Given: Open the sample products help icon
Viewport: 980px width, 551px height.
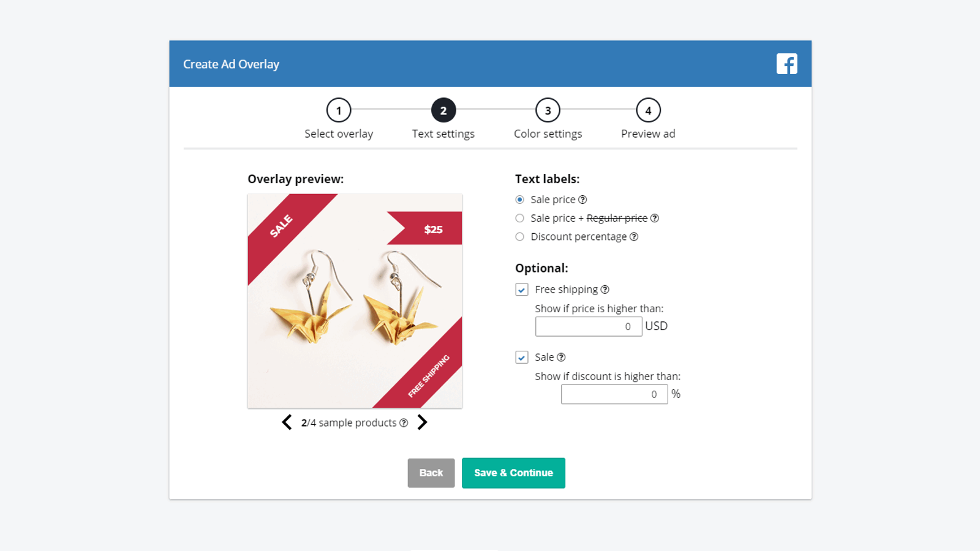Looking at the screenshot, I should 404,423.
